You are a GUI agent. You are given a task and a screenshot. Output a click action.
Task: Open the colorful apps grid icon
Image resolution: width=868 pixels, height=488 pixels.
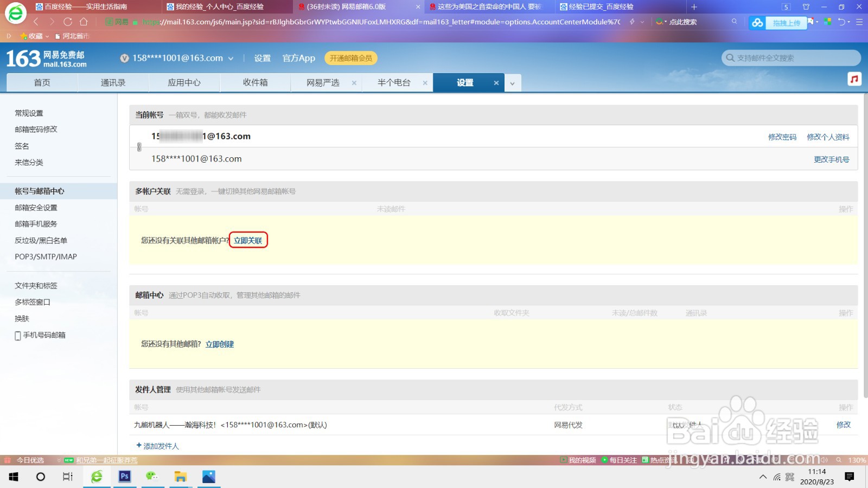tap(828, 22)
